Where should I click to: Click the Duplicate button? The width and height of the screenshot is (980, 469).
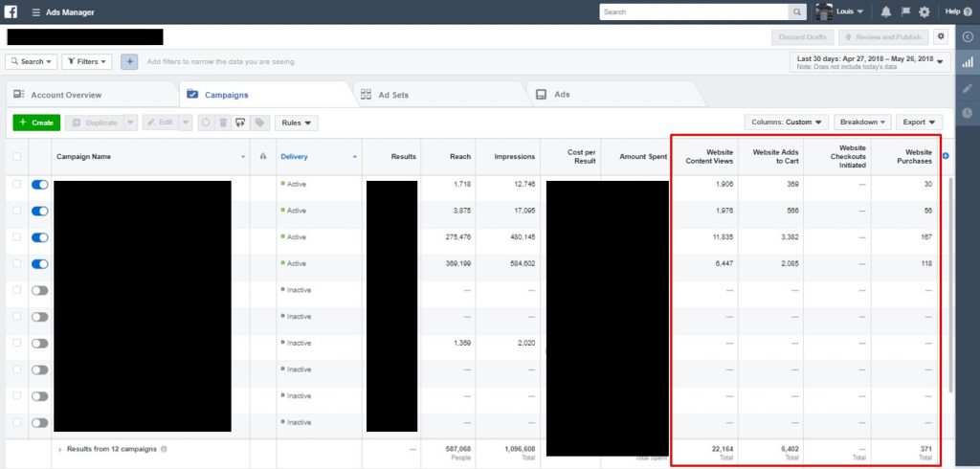pyautogui.click(x=95, y=123)
